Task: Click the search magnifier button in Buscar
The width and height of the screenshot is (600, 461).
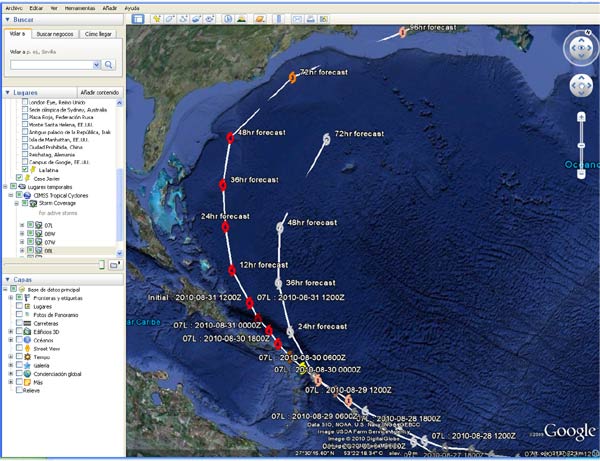Action: click(109, 65)
